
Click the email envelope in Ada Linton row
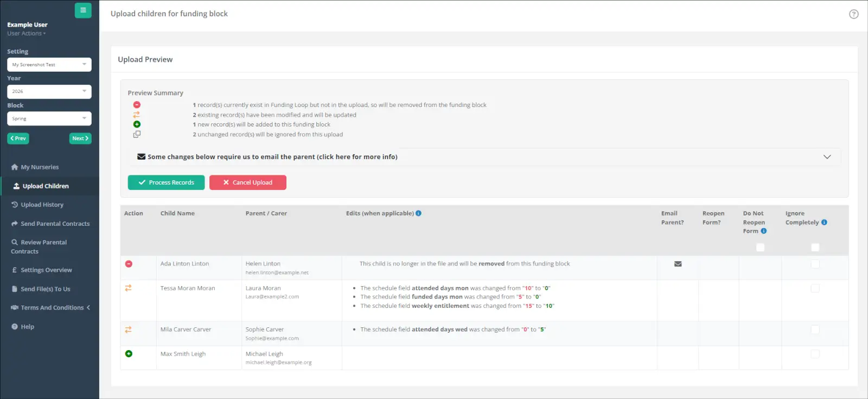[678, 264]
